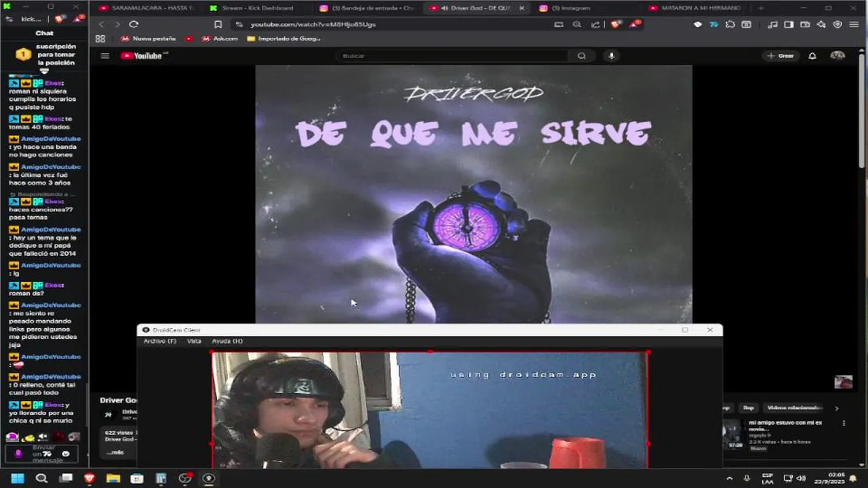This screenshot has height=488, width=868.
Task: Start voice search with the microphone icon
Action: (611, 56)
